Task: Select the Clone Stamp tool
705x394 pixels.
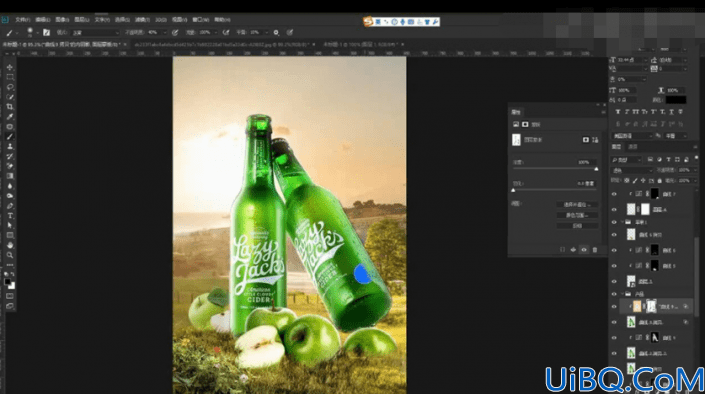Action: [x=9, y=146]
